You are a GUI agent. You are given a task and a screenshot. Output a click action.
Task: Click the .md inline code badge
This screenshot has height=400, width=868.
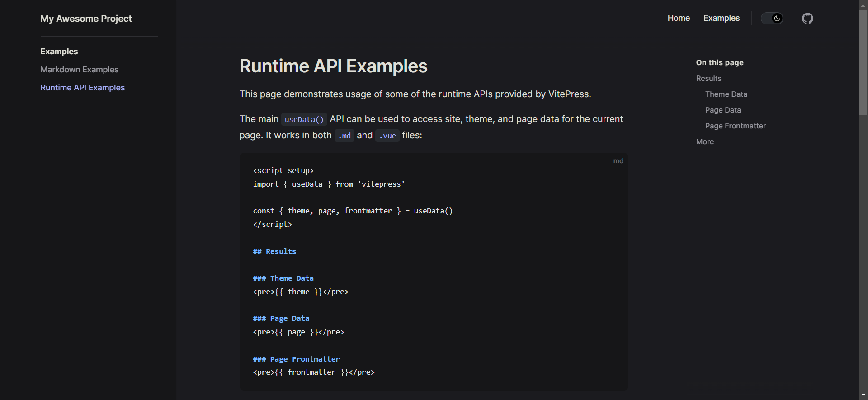tap(344, 136)
